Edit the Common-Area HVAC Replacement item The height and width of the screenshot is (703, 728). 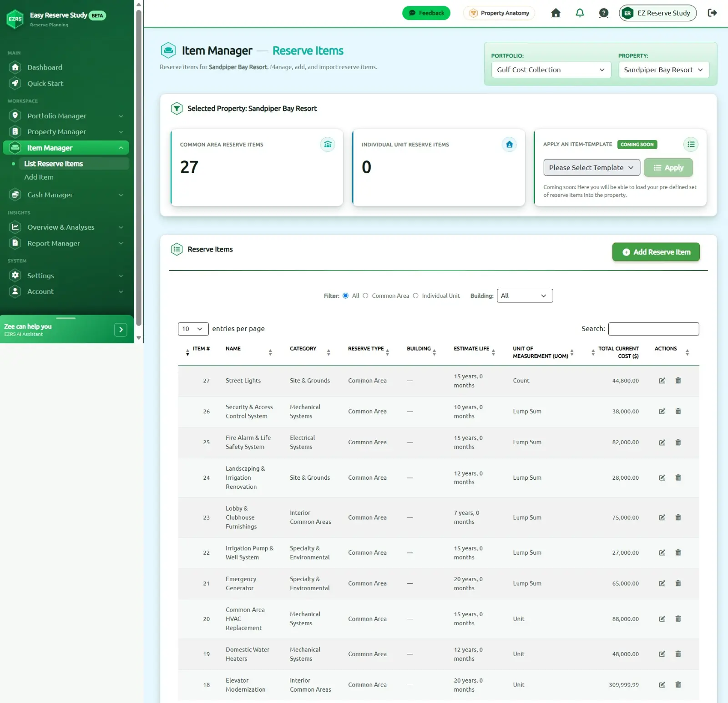[x=662, y=619]
